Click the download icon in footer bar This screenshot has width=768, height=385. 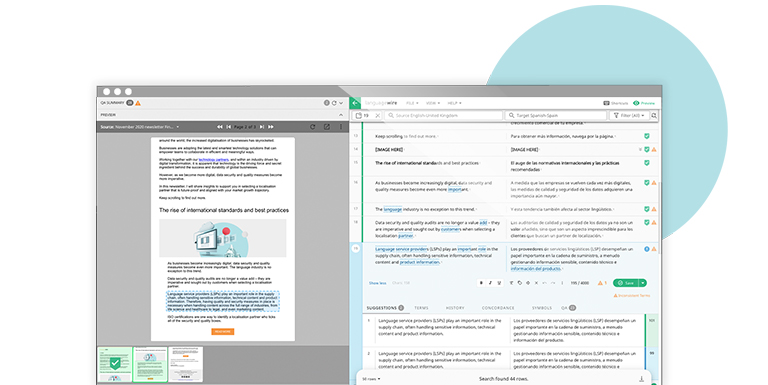tap(641, 379)
